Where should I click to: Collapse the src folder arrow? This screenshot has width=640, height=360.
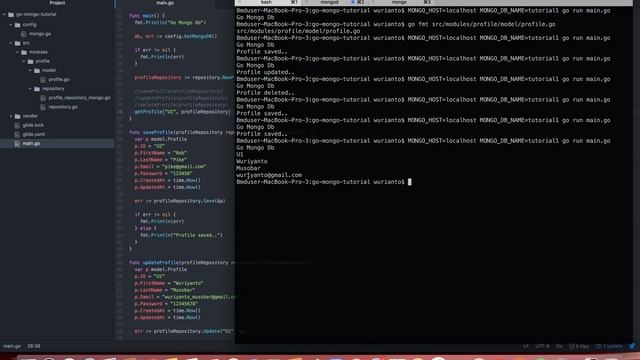click(11, 43)
